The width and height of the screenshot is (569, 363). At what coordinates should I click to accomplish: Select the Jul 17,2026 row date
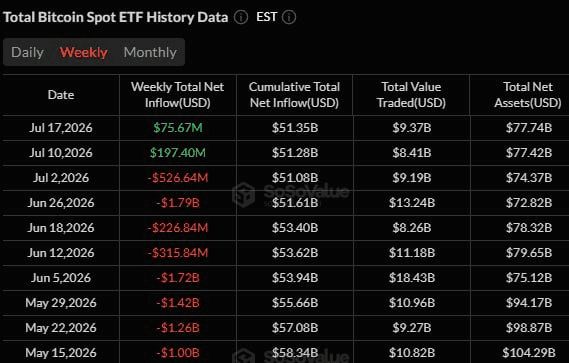pyautogui.click(x=61, y=128)
